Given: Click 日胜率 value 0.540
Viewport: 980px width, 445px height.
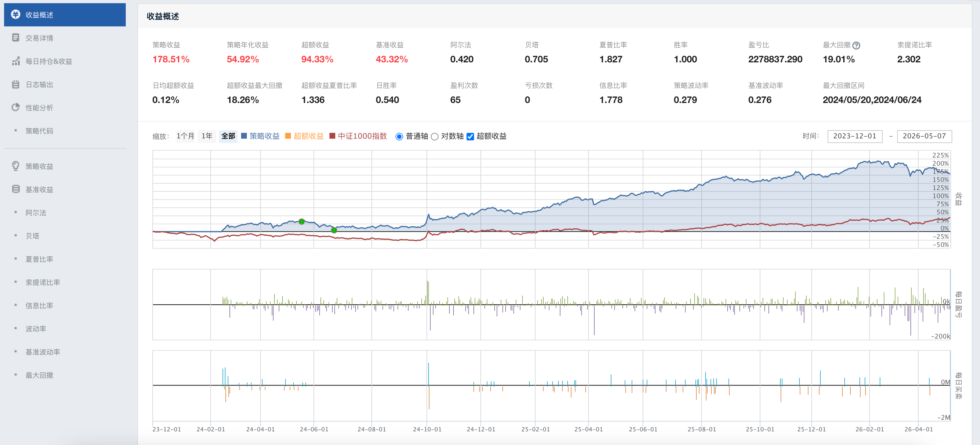Looking at the screenshot, I should click(387, 100).
